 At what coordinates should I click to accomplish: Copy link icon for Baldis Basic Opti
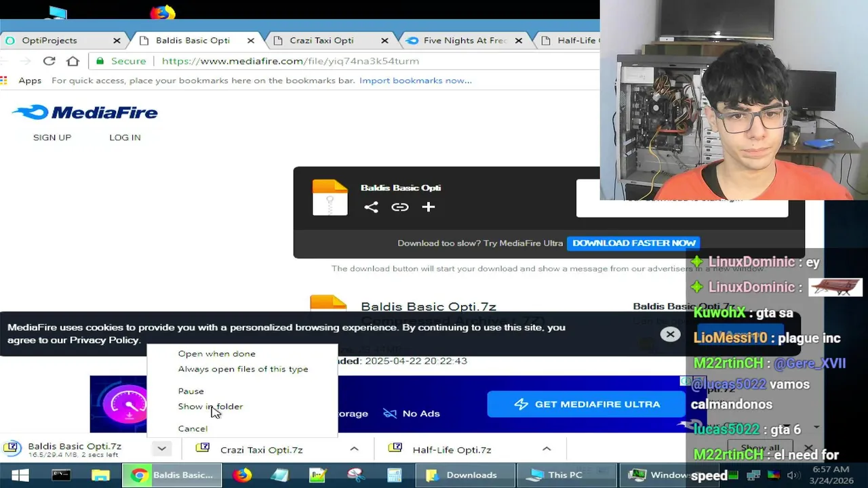[400, 207]
